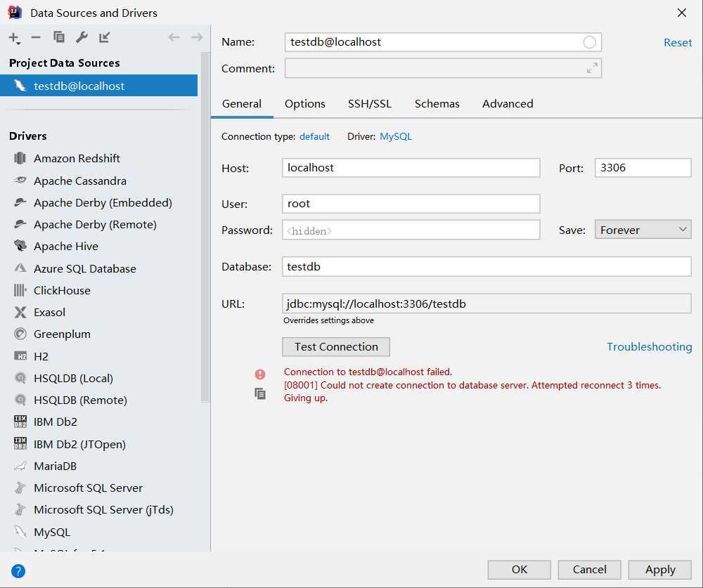Open the Troubleshooting link

tap(649, 346)
